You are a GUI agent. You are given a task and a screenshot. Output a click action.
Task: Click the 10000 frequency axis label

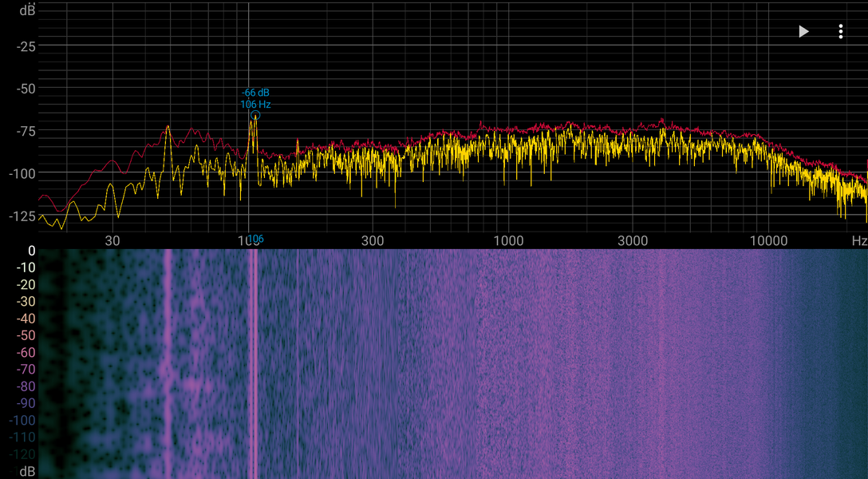(x=768, y=241)
